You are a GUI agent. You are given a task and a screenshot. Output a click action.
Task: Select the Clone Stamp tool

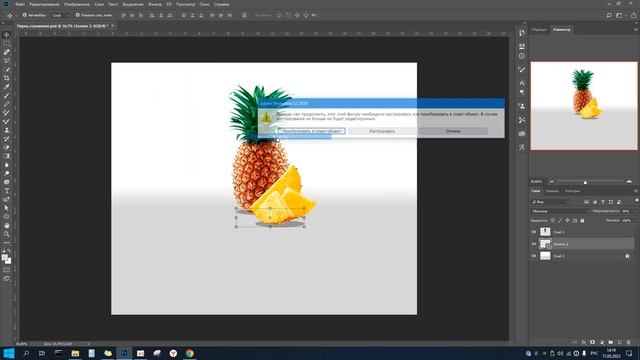click(7, 130)
